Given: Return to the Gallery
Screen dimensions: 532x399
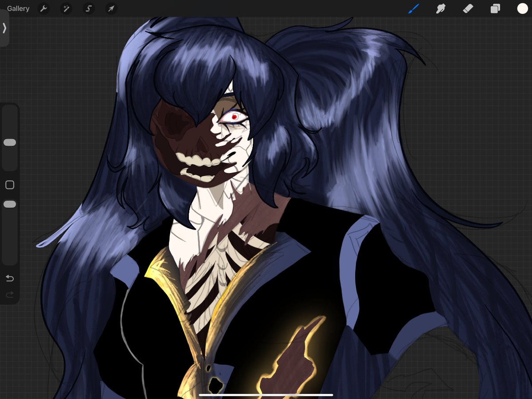Looking at the screenshot, I should tap(18, 8).
